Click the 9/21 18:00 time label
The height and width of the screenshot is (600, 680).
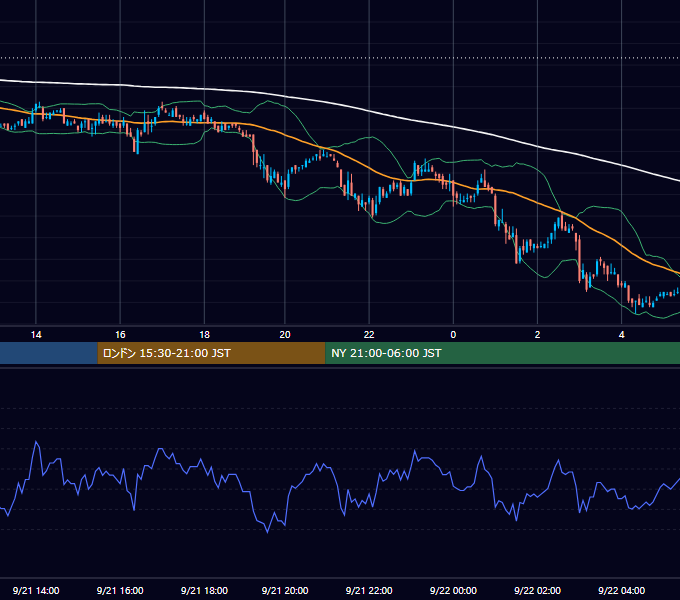click(204, 590)
